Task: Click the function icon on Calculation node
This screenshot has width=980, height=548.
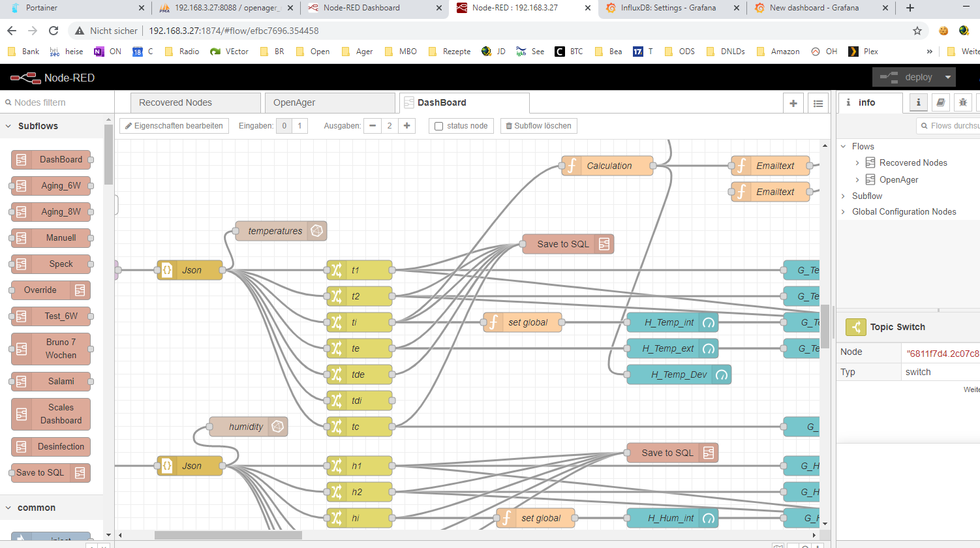Action: tap(572, 166)
